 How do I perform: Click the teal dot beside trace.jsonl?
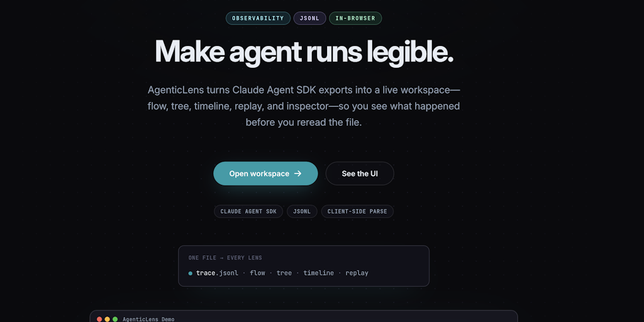(191, 273)
